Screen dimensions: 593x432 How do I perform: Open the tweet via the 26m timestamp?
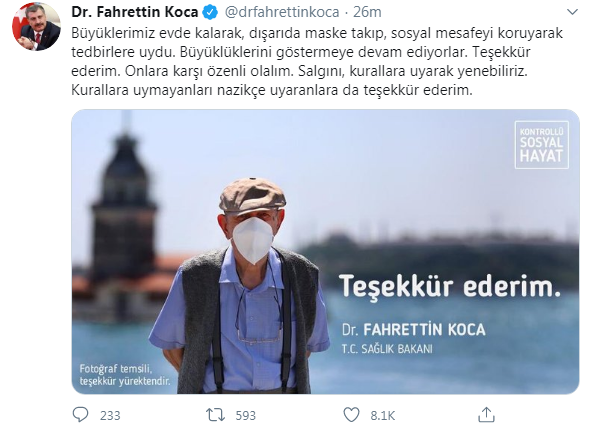(367, 12)
